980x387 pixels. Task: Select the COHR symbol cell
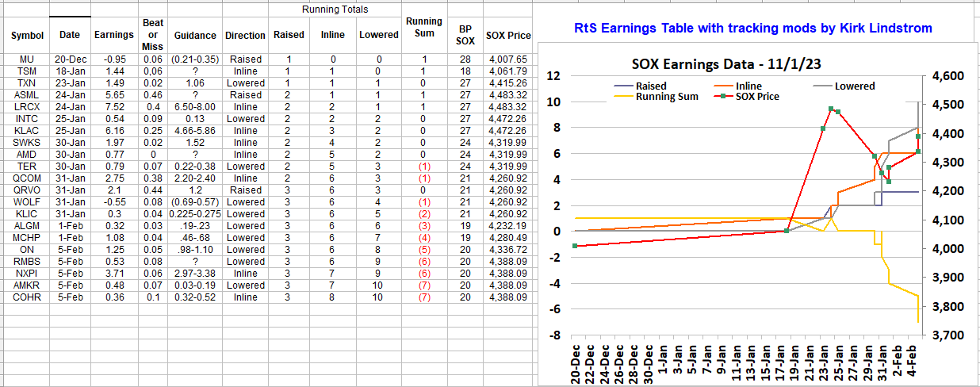click(x=27, y=297)
